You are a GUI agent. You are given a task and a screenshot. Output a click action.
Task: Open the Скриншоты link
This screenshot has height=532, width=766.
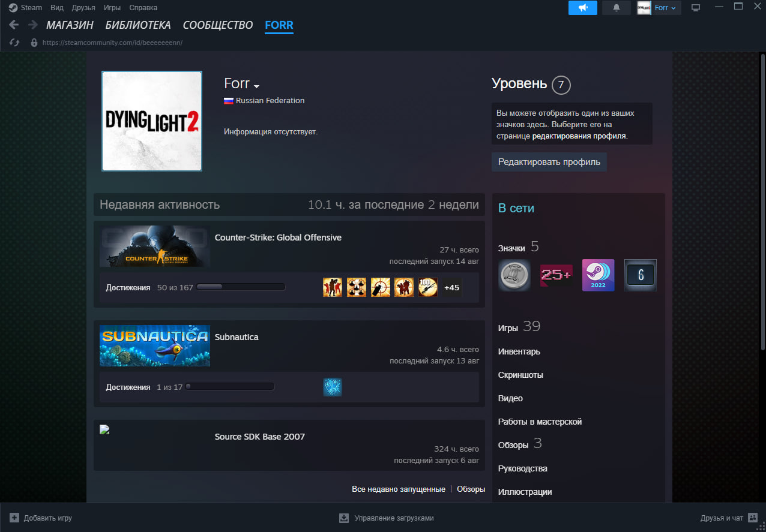(520, 375)
